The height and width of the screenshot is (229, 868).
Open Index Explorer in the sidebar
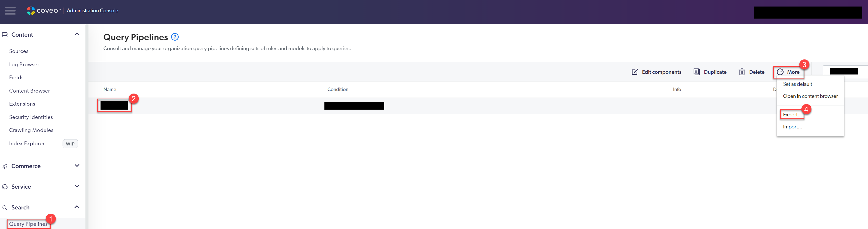coord(27,143)
